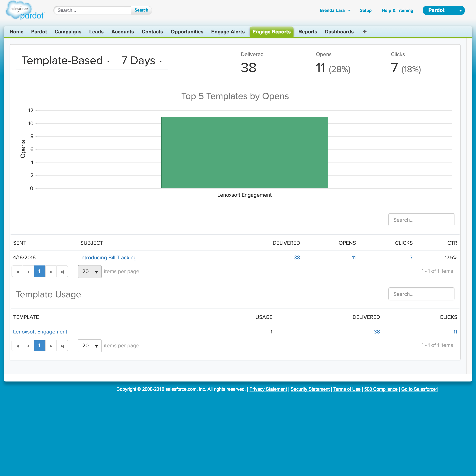The image size is (476, 476).
Task: Open the 7 Days date range dropdown
Action: click(140, 61)
